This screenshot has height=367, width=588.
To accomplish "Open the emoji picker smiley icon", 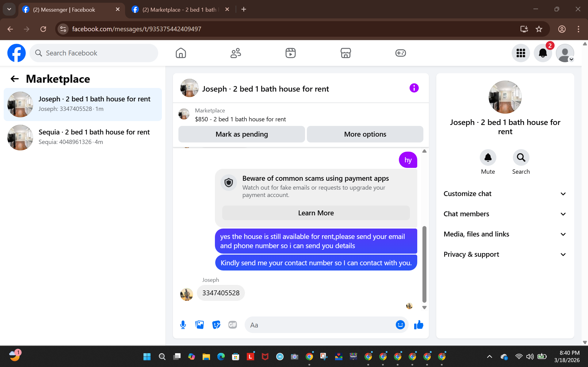I will 400,325.
